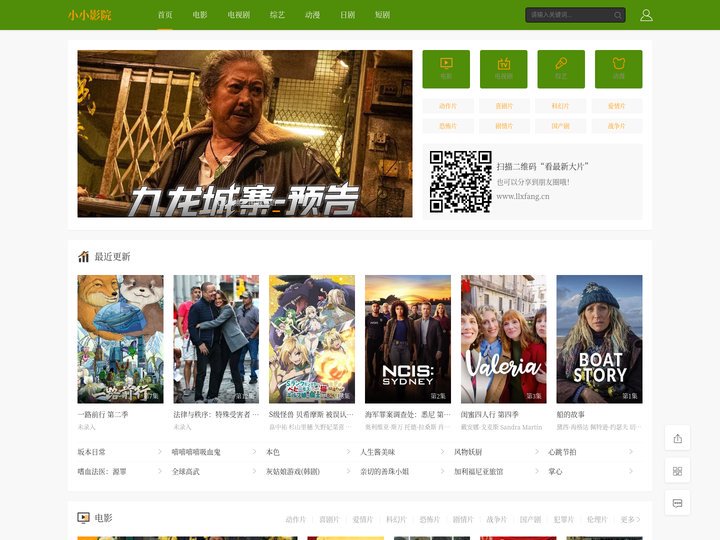Open the 法律与秩序 poster thumbnail
This screenshot has width=720, height=540.
click(216, 339)
